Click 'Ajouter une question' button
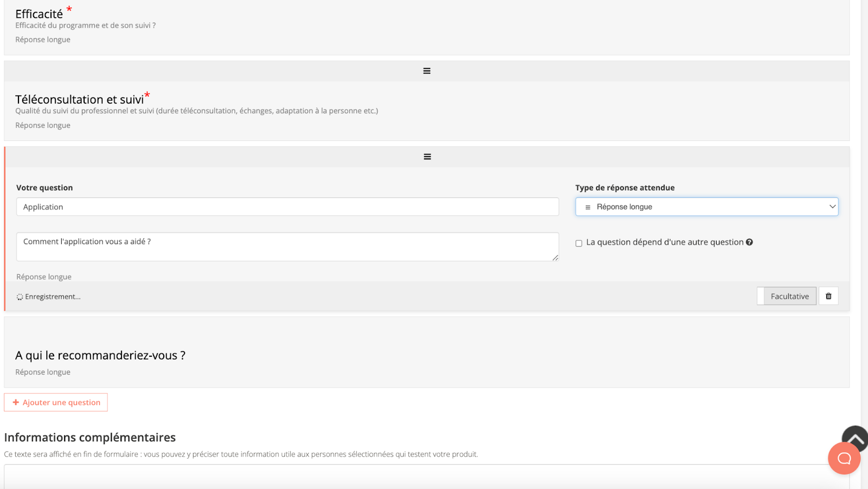The image size is (868, 489). click(56, 402)
